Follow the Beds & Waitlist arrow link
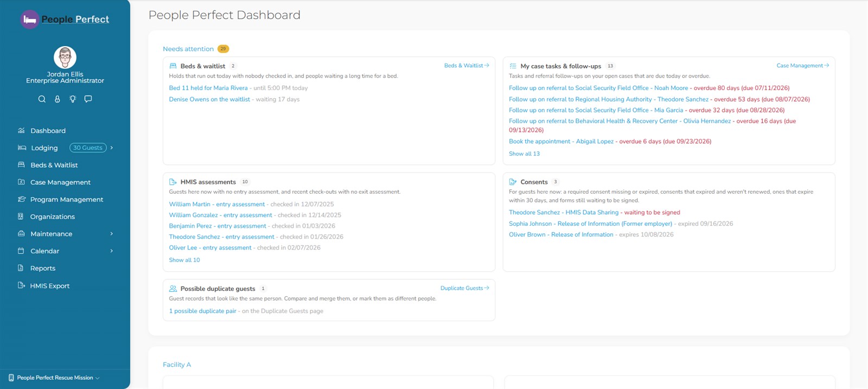868x389 pixels. click(x=467, y=66)
